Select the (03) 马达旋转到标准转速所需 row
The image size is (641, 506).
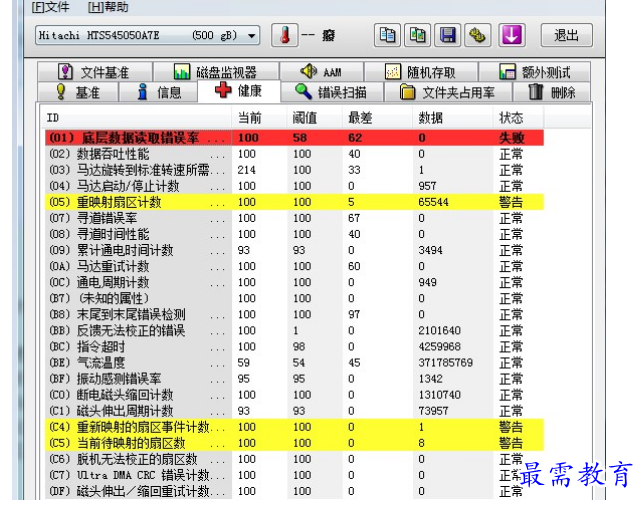(x=294, y=170)
